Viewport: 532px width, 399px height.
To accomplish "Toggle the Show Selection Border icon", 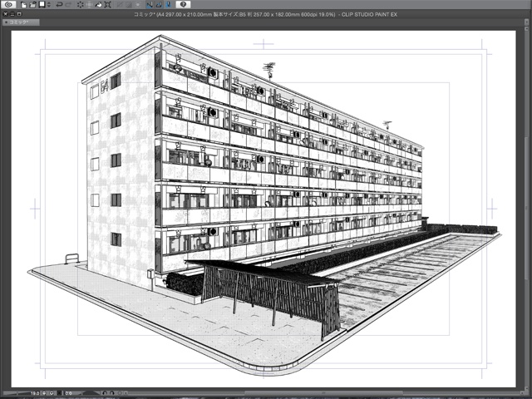I will [138, 5].
